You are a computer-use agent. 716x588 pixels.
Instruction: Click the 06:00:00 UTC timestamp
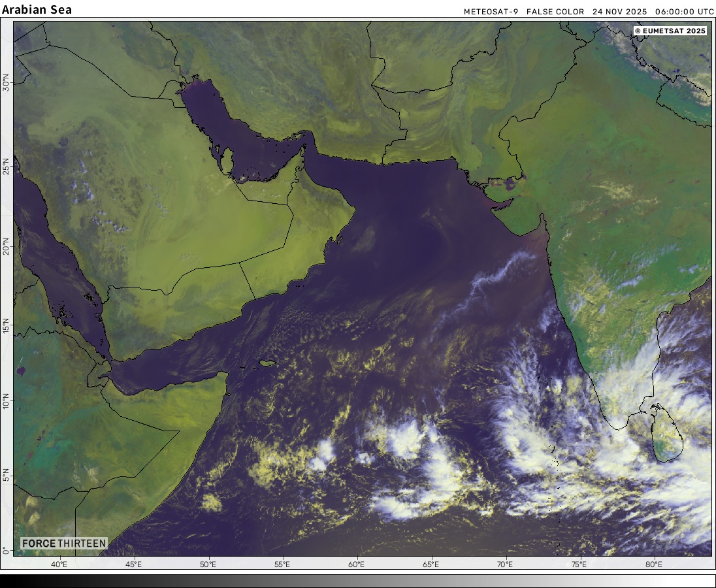[x=685, y=12]
